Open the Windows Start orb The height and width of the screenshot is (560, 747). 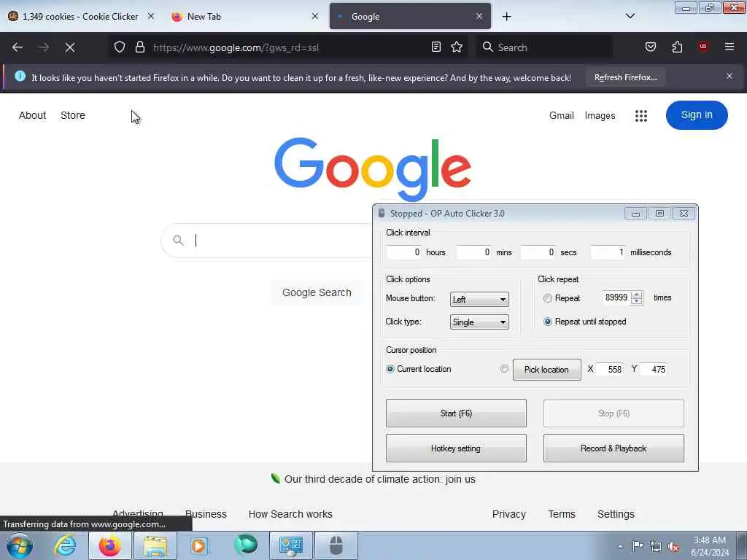click(x=20, y=545)
